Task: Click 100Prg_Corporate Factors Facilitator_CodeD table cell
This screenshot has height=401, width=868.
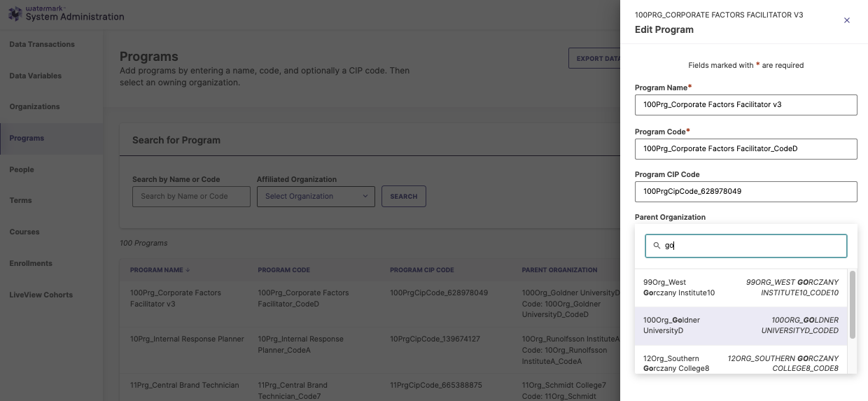Action: coord(303,298)
